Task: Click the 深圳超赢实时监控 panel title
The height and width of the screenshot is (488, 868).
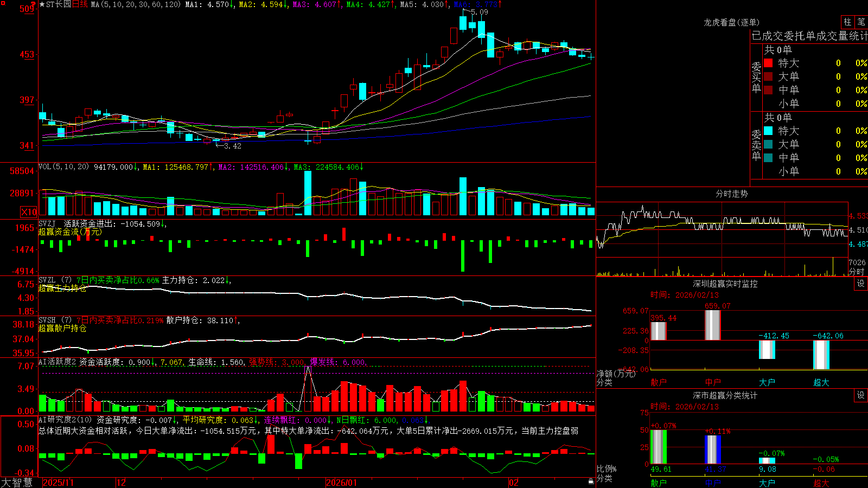Action: pyautogui.click(x=725, y=284)
